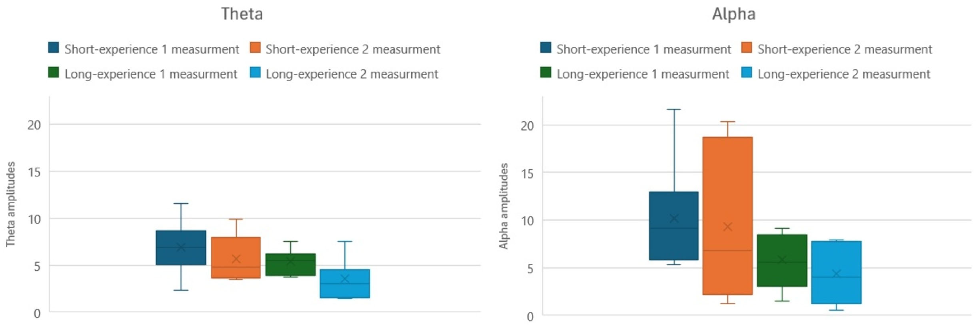This screenshot has width=980, height=328.
Task: Click the green box in the Theta plot
Action: pyautogui.click(x=290, y=268)
